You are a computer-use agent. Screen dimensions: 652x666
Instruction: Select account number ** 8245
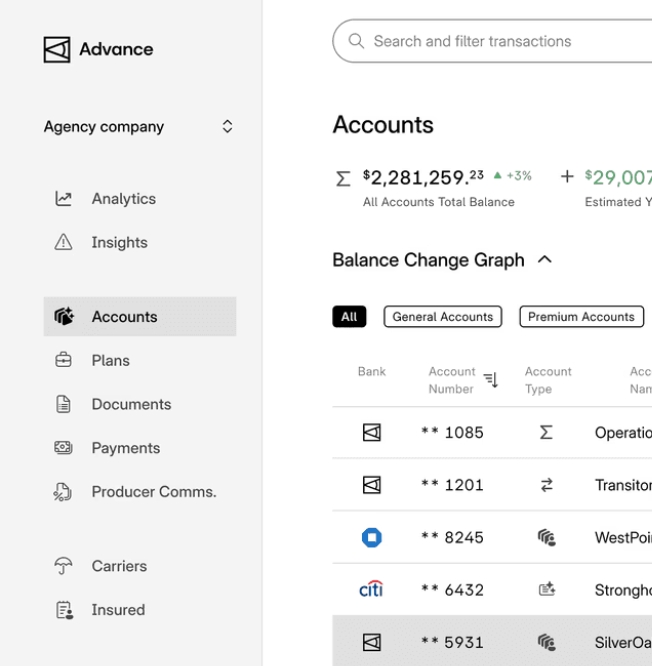(452, 538)
